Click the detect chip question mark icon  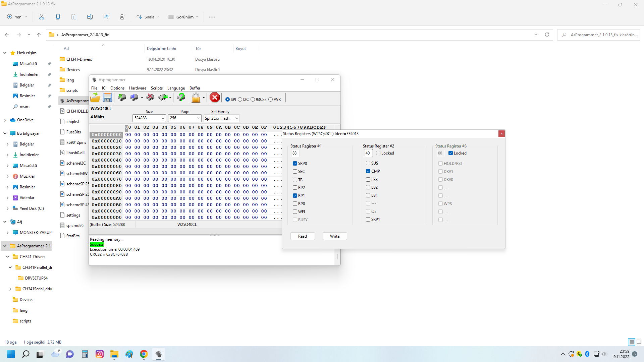click(181, 98)
